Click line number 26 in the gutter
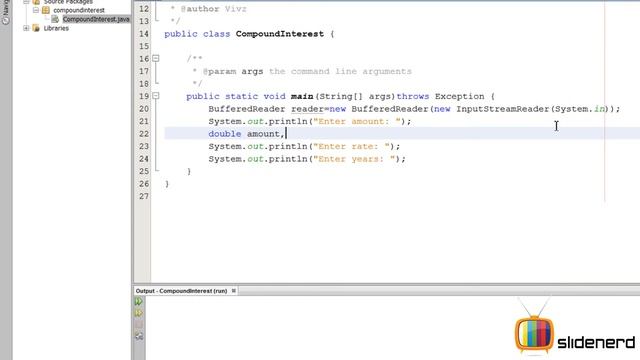Image resolution: width=640 pixels, height=360 pixels. coord(144,184)
